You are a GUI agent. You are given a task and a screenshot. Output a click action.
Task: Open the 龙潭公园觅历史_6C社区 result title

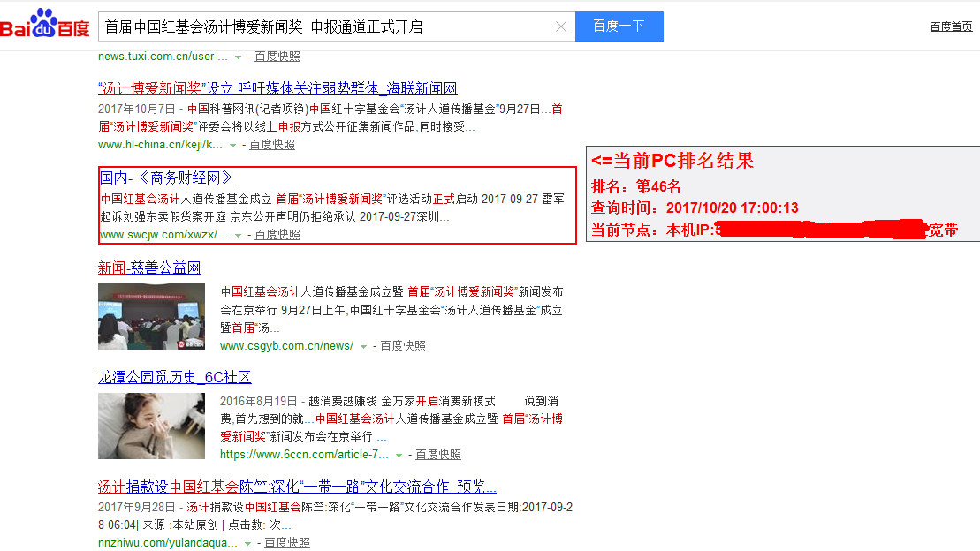(x=174, y=377)
